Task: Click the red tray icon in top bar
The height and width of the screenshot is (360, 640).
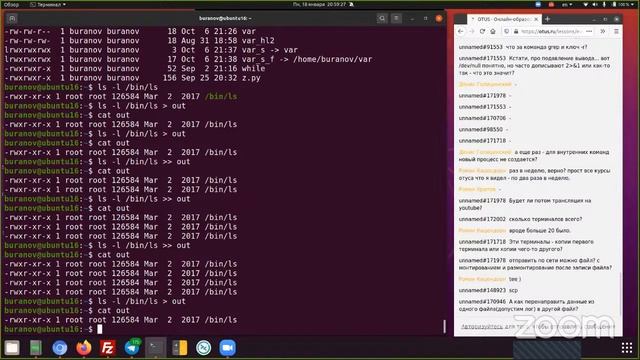Action: [551, 4]
